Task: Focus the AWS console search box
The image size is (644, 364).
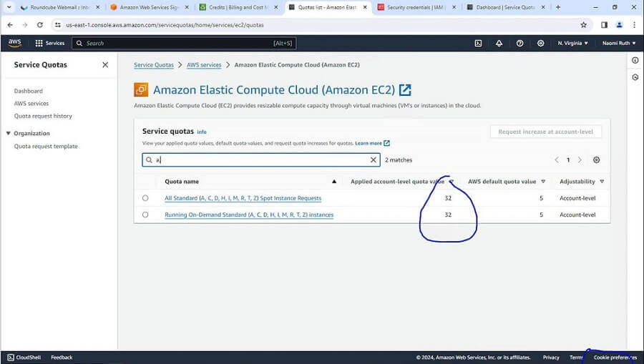Action: tap(184, 43)
